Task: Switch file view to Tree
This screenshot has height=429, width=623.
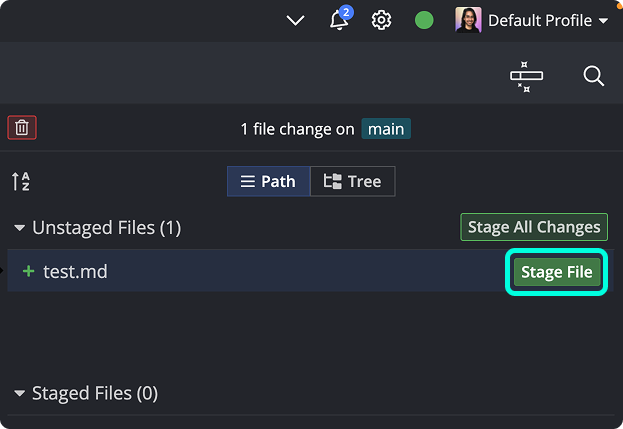Action: (353, 181)
